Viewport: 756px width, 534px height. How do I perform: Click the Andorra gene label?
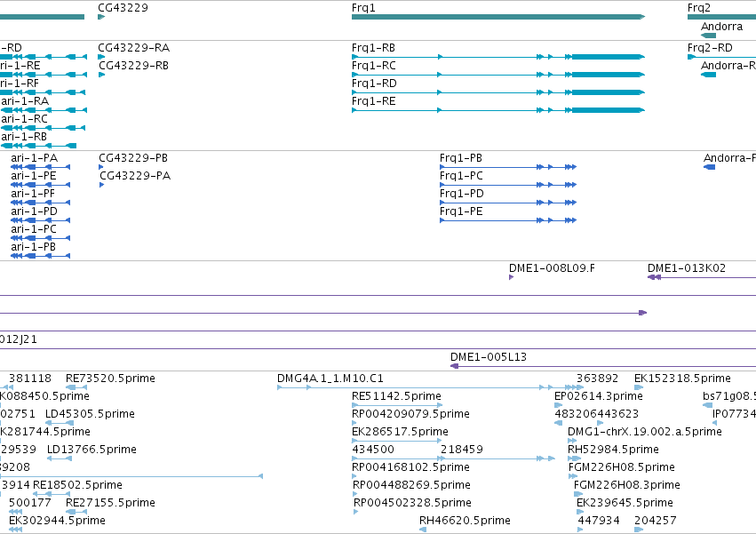coord(721,27)
